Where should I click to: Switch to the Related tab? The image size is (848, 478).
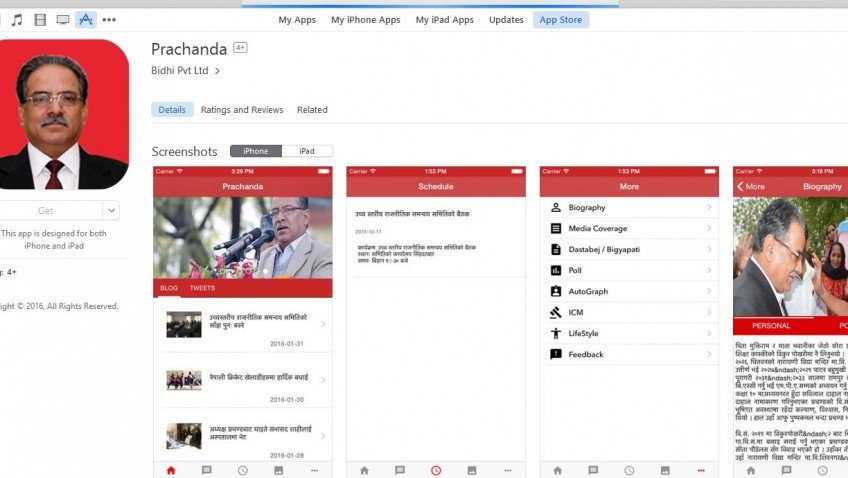click(312, 110)
